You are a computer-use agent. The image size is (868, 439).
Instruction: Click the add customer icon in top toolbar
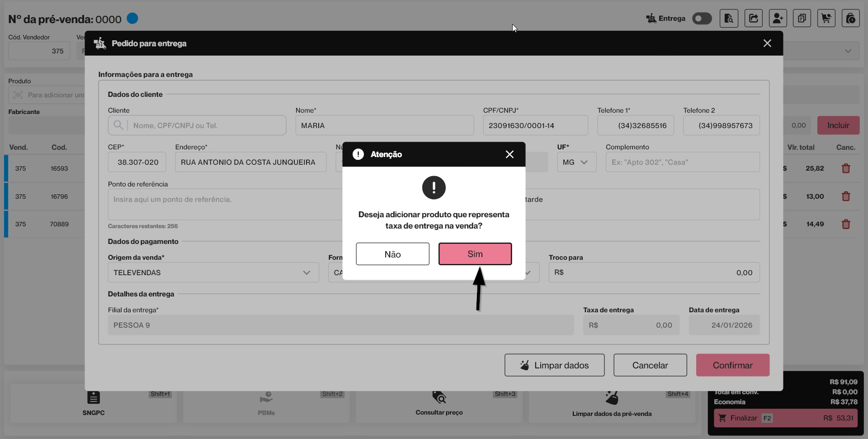[778, 19]
